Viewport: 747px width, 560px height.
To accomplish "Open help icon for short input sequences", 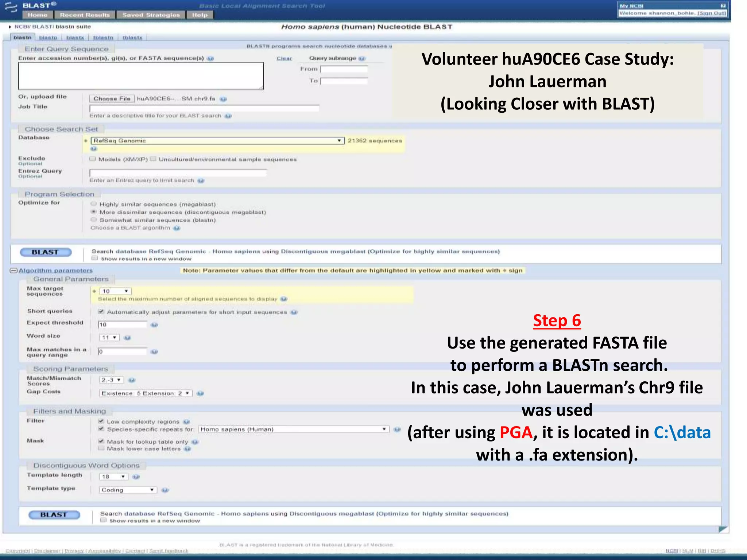I will (x=294, y=312).
